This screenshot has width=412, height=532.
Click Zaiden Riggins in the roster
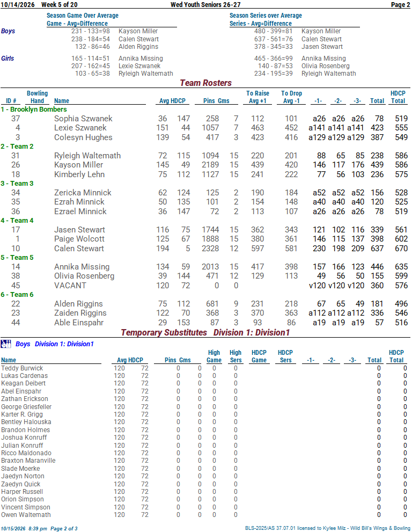coord(80,313)
